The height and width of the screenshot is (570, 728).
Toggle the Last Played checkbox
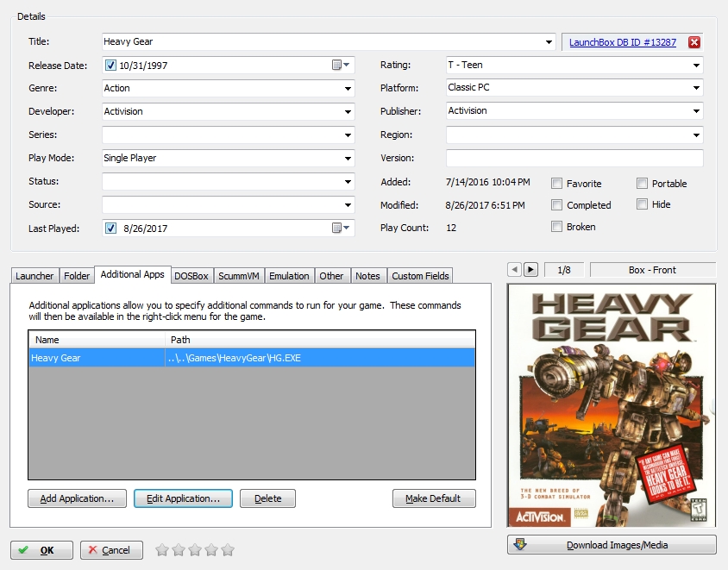tap(110, 229)
